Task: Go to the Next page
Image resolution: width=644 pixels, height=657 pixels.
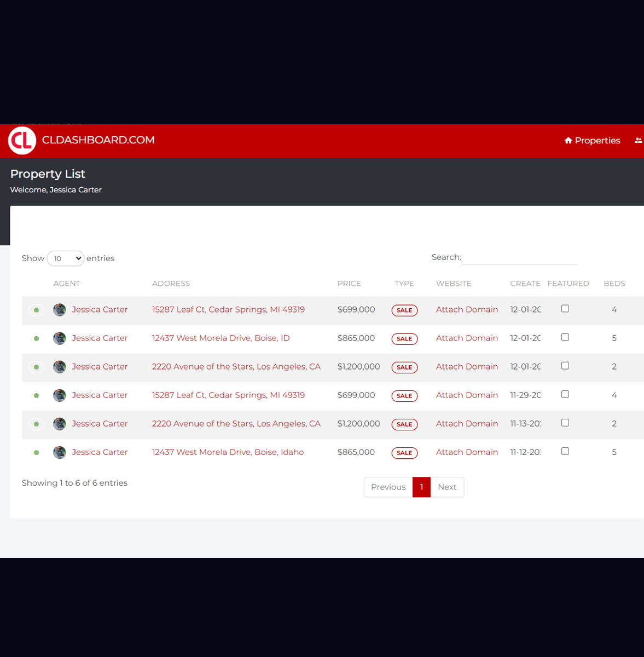Action: (447, 487)
